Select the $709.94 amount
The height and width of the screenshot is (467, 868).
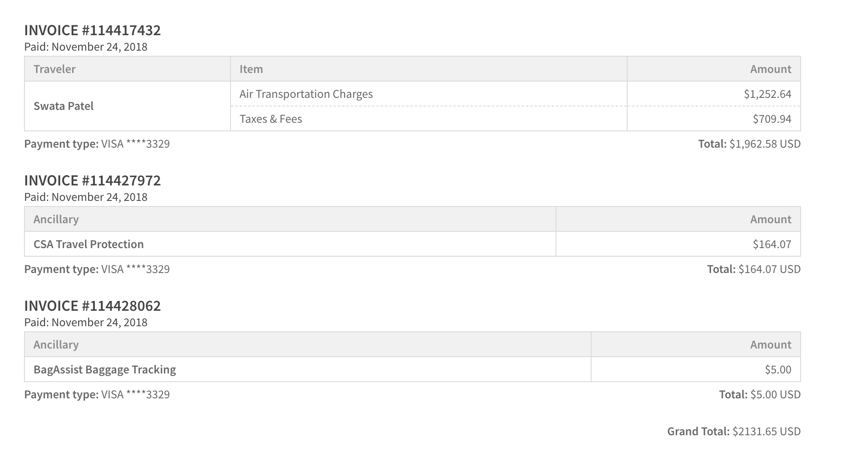coord(772,119)
